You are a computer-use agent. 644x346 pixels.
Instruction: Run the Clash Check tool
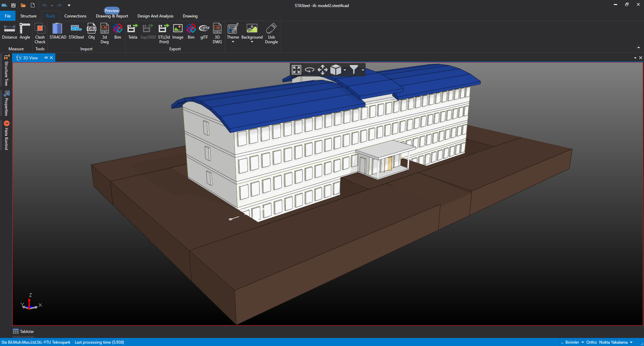[40, 33]
